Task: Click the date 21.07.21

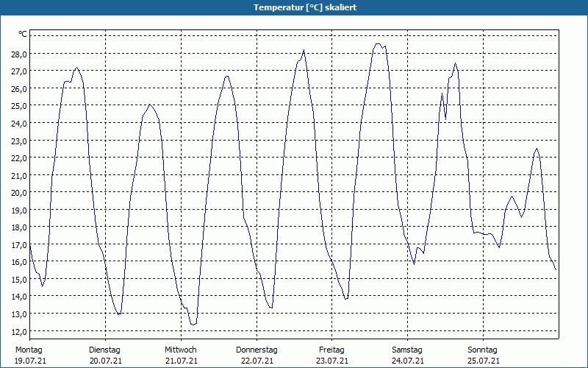Action: [x=182, y=361]
